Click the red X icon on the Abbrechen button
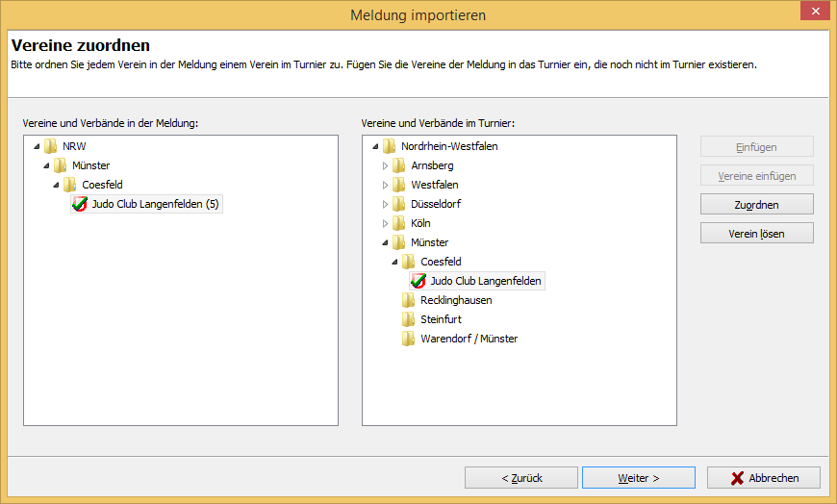The image size is (837, 504). click(737, 478)
